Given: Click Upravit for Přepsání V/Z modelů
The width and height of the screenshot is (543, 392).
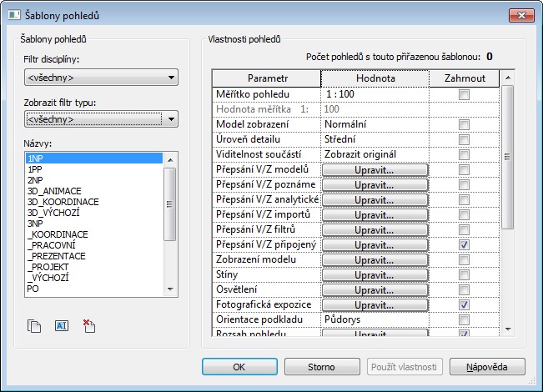Looking at the screenshot, I should (x=375, y=169).
